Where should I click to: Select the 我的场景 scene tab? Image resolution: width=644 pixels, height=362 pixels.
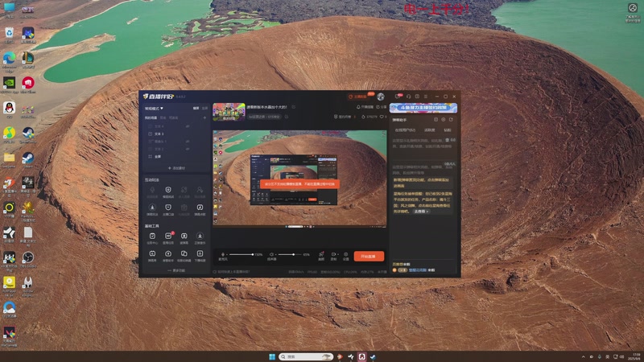coord(151,117)
